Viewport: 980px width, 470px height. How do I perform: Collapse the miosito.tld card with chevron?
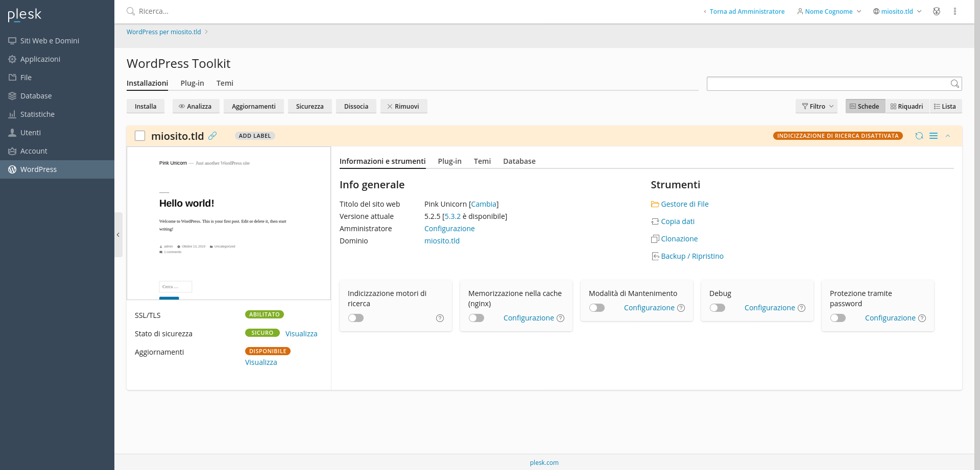948,136
